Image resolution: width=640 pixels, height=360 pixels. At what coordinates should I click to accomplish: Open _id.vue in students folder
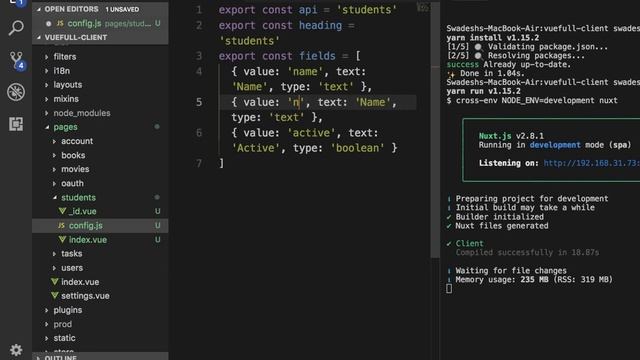(100, 211)
